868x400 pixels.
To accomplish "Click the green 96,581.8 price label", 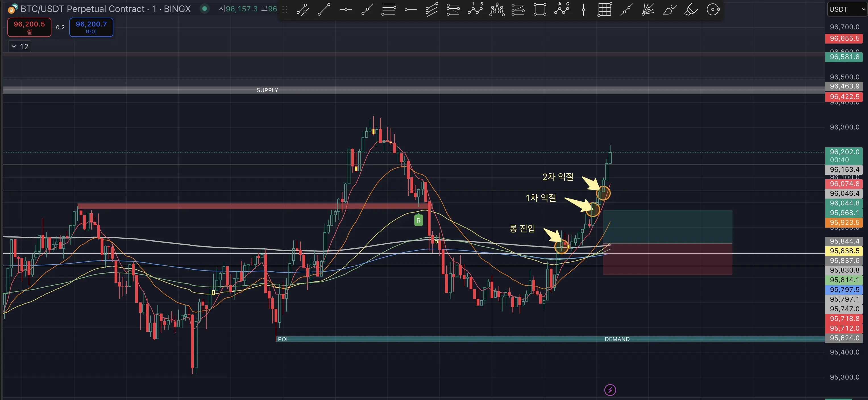I will pyautogui.click(x=844, y=57).
